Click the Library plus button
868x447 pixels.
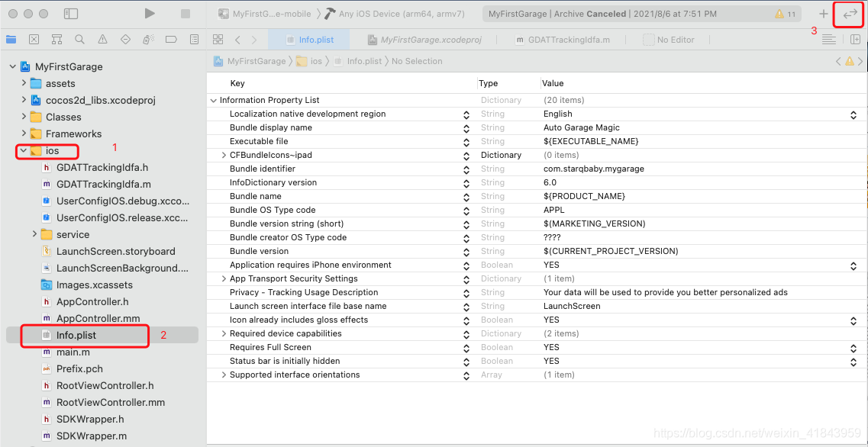coord(824,14)
